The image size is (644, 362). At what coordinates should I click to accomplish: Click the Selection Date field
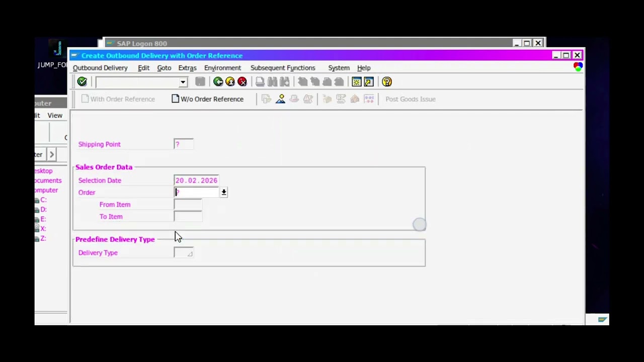coord(196,180)
